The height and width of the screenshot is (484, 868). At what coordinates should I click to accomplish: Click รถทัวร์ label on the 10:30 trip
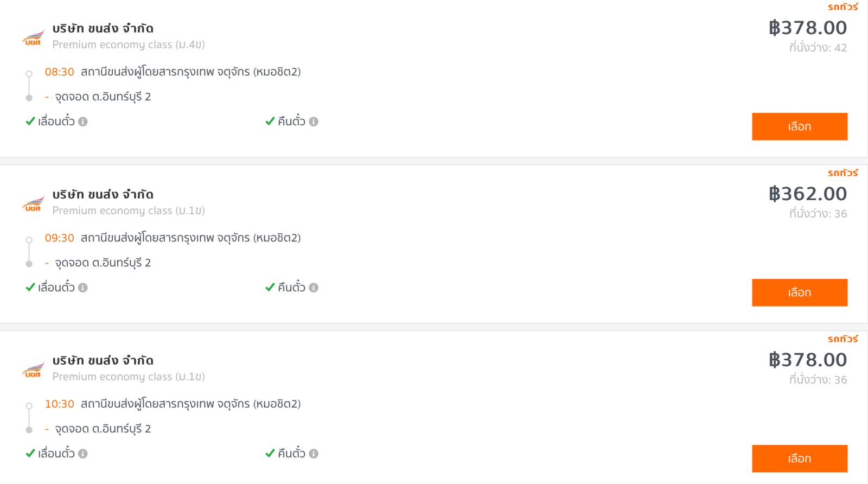843,339
